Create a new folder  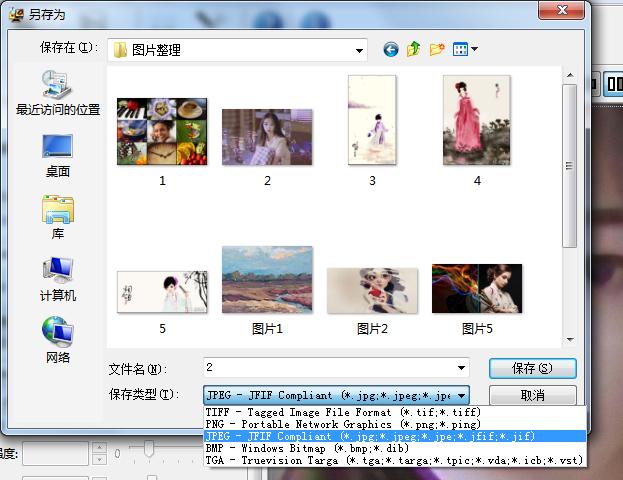click(x=437, y=49)
